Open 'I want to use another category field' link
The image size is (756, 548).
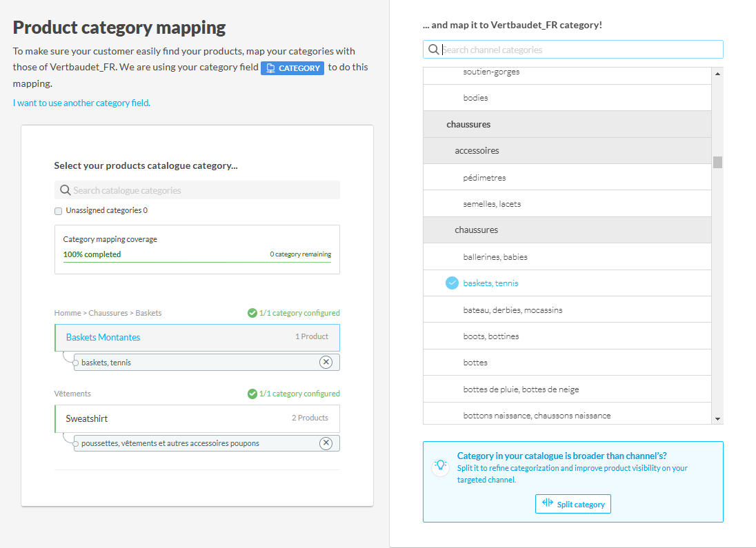pos(81,103)
